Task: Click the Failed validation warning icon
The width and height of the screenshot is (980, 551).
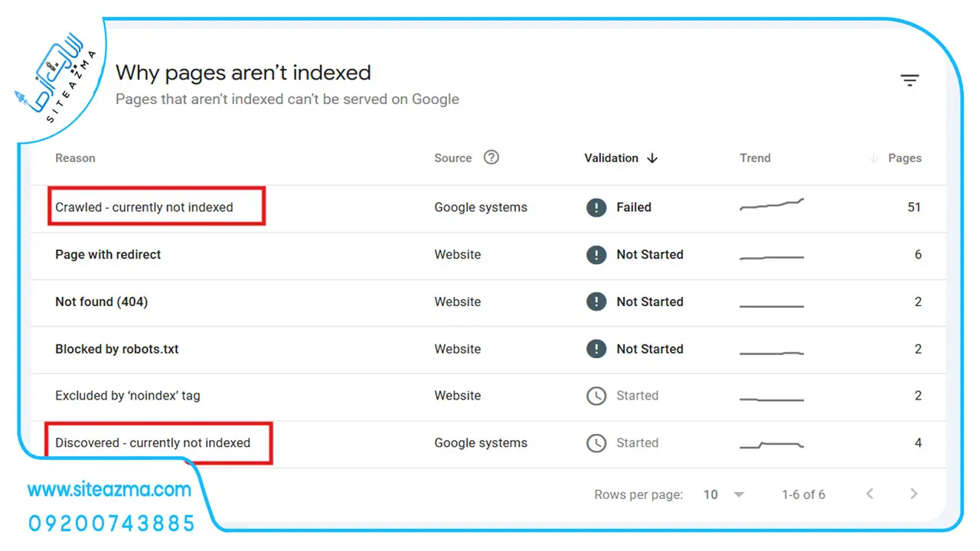Action: click(x=596, y=207)
